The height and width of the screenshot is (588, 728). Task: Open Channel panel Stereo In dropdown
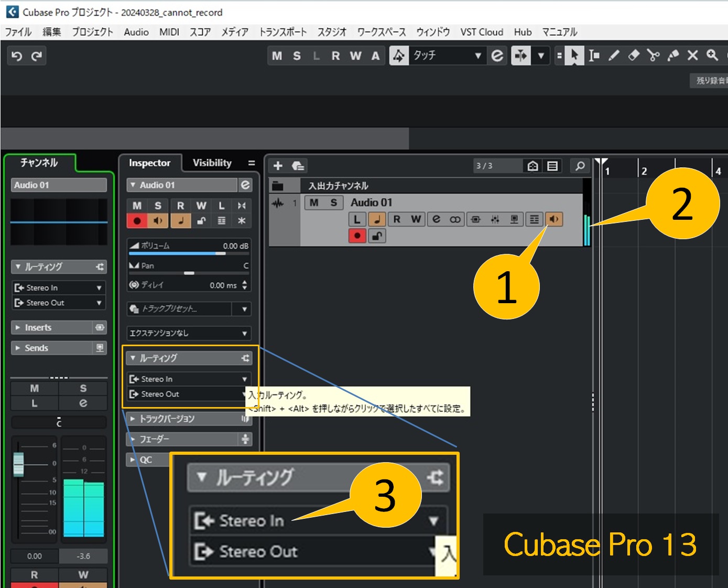(x=59, y=287)
